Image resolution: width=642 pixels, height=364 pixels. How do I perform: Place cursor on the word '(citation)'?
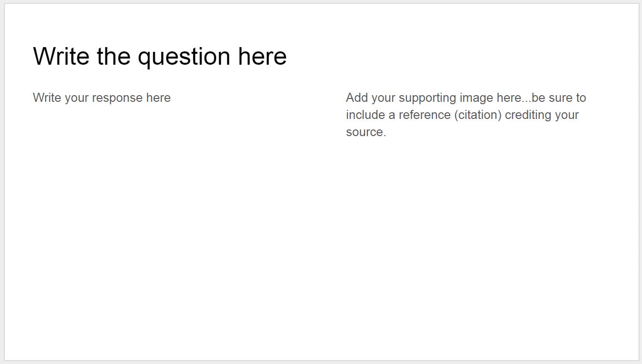[477, 115]
